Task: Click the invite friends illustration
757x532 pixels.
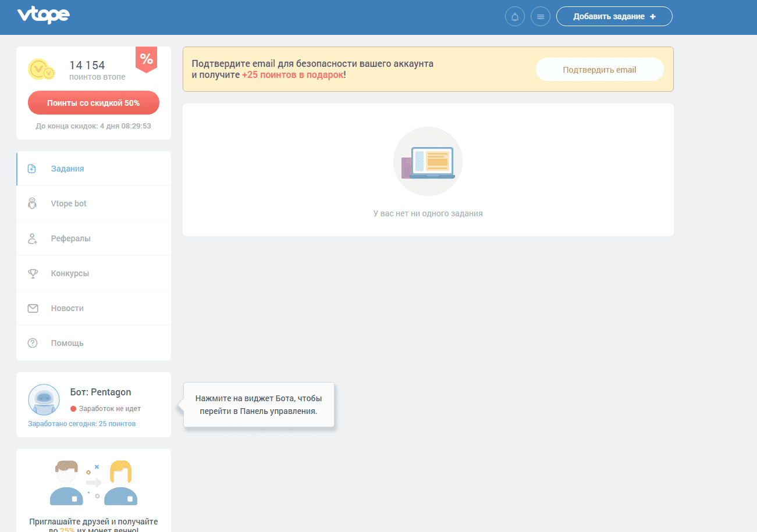Action: click(x=94, y=483)
